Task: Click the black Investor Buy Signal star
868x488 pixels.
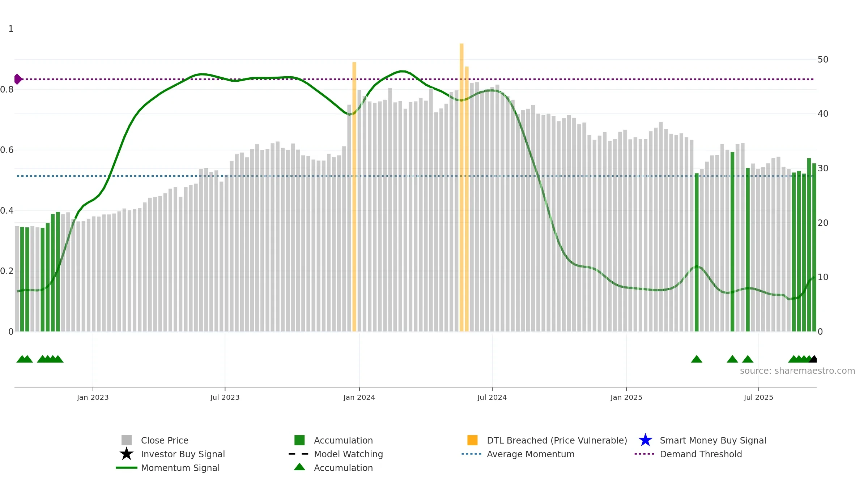Action: (127, 454)
